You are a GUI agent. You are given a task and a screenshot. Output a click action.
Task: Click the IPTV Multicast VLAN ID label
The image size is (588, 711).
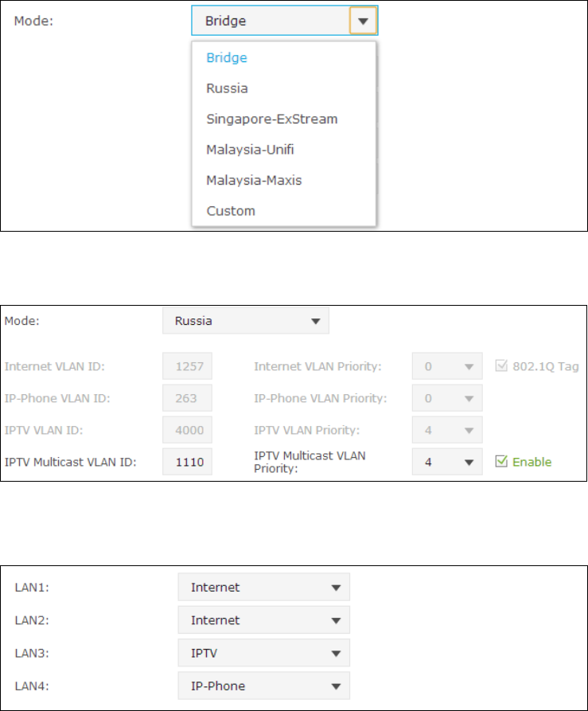point(70,462)
